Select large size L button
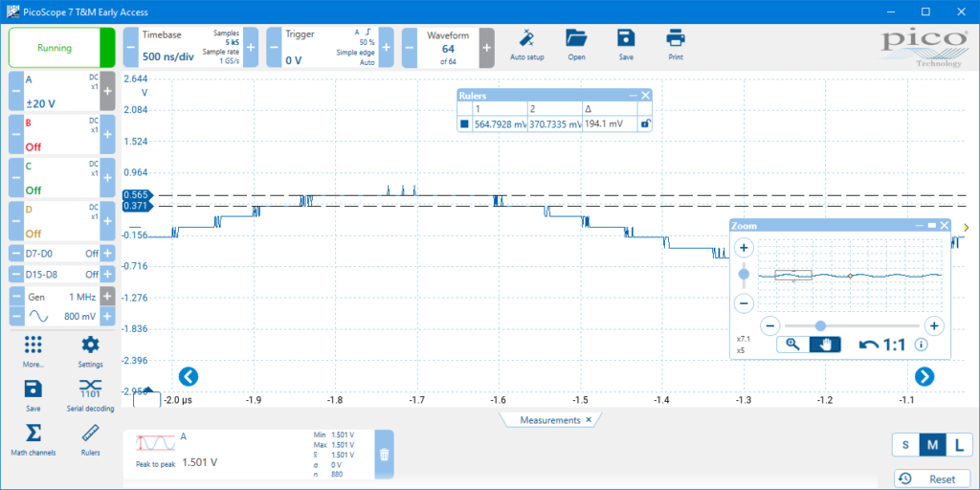 pos(959,445)
